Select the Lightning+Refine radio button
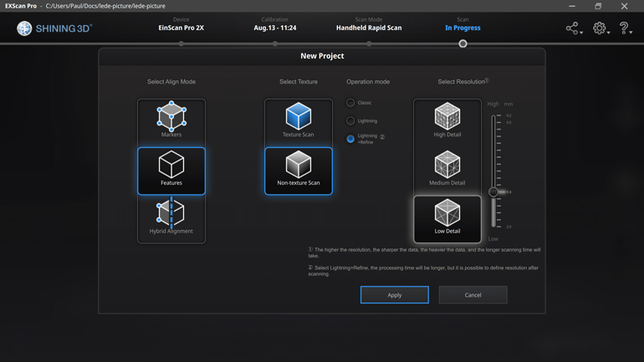 coord(350,139)
